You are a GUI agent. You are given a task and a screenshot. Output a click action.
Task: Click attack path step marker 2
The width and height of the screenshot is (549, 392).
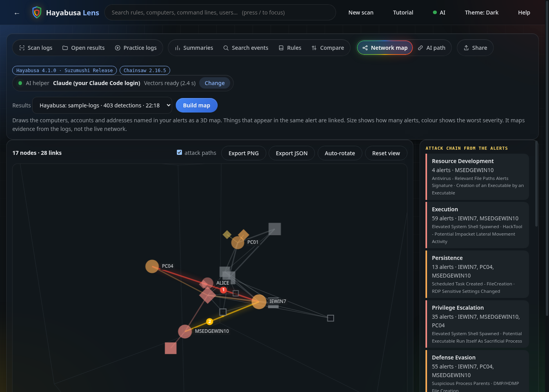pos(210,322)
